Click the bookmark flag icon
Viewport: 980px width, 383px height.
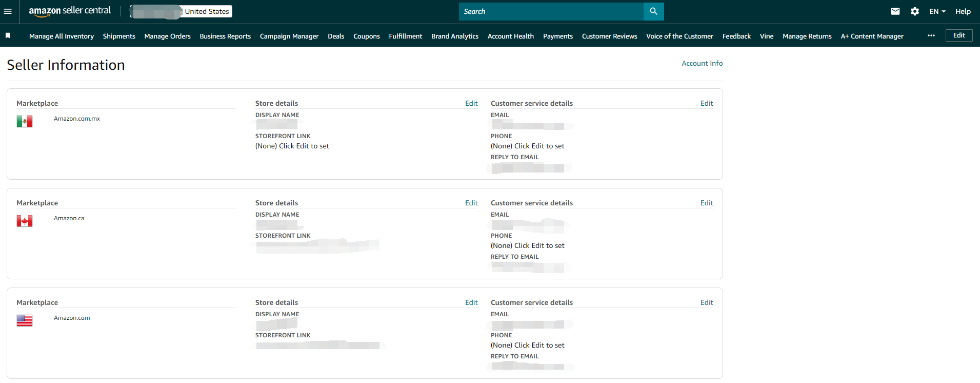pyautogui.click(x=8, y=35)
